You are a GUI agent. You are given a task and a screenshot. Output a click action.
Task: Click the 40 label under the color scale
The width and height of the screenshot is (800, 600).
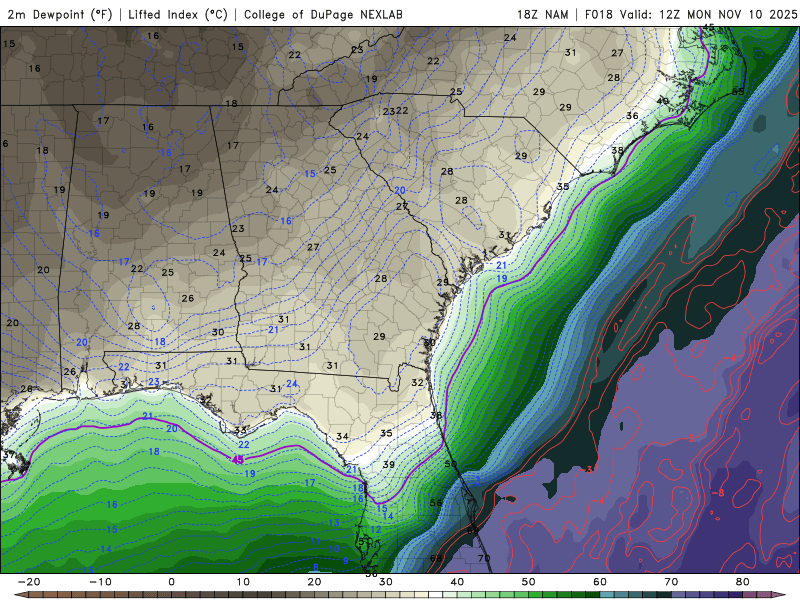click(x=457, y=582)
